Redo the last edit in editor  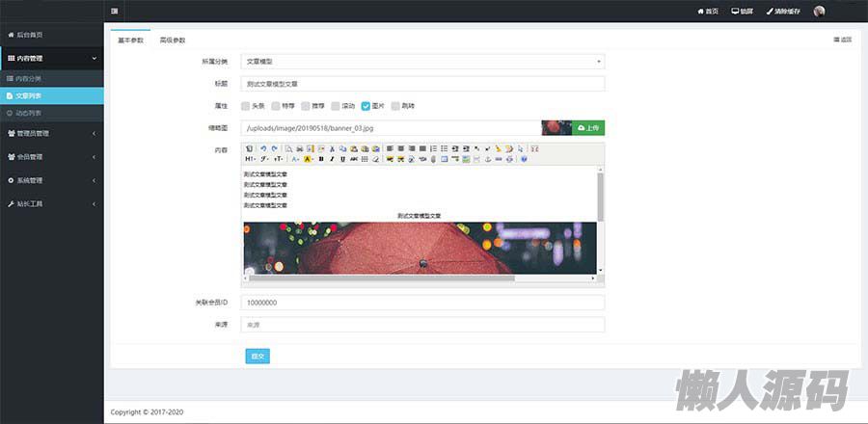[275, 148]
